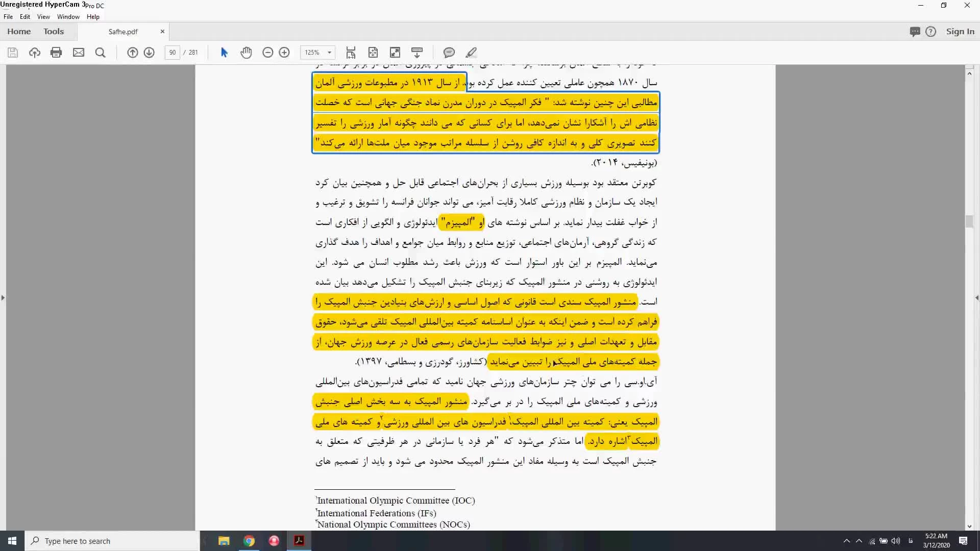
Task: Open the Edit menu
Action: click(x=25, y=17)
